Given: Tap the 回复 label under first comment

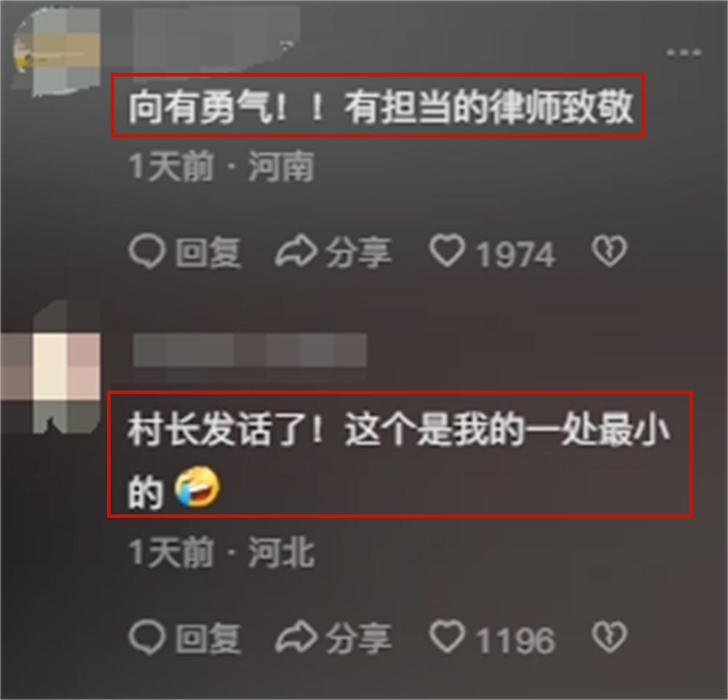Looking at the screenshot, I should (x=208, y=253).
